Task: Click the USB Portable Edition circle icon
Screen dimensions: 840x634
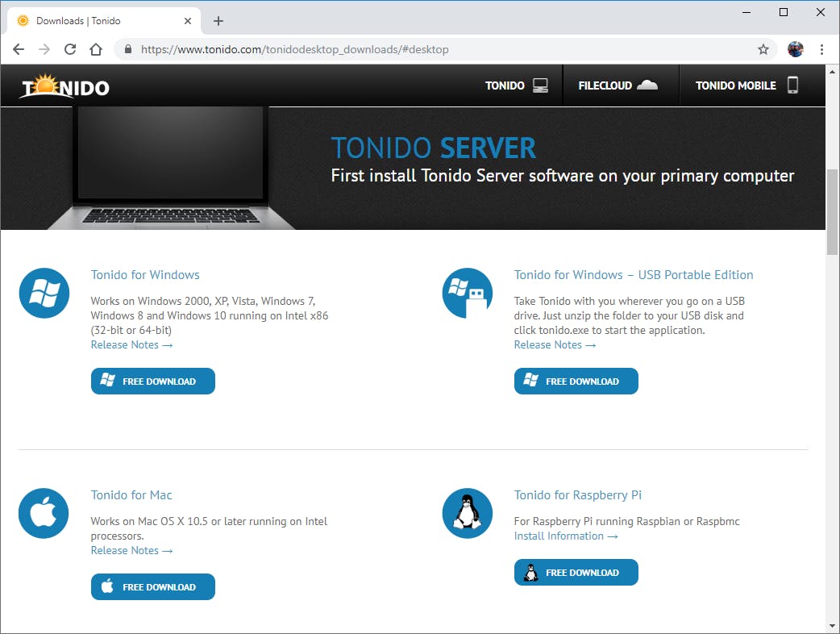Action: (467, 293)
